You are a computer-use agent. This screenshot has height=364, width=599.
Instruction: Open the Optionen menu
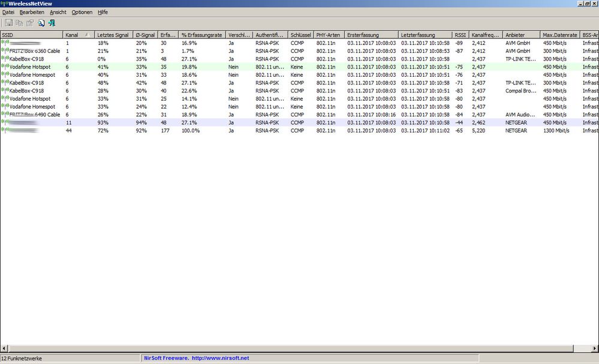coord(82,12)
